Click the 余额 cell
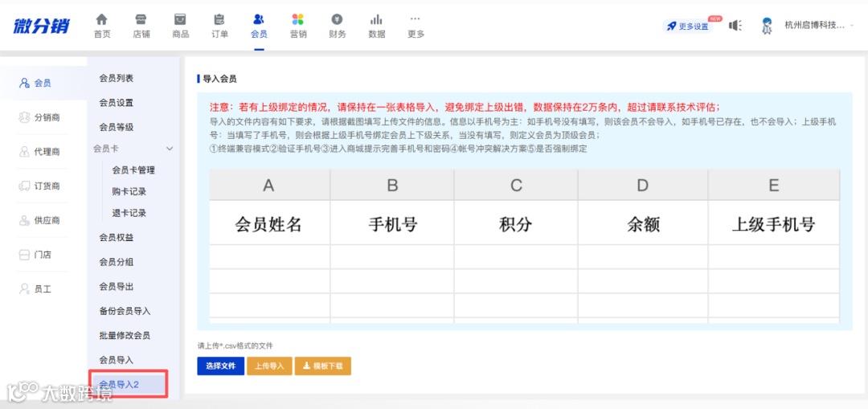This screenshot has height=409, width=868. click(643, 224)
